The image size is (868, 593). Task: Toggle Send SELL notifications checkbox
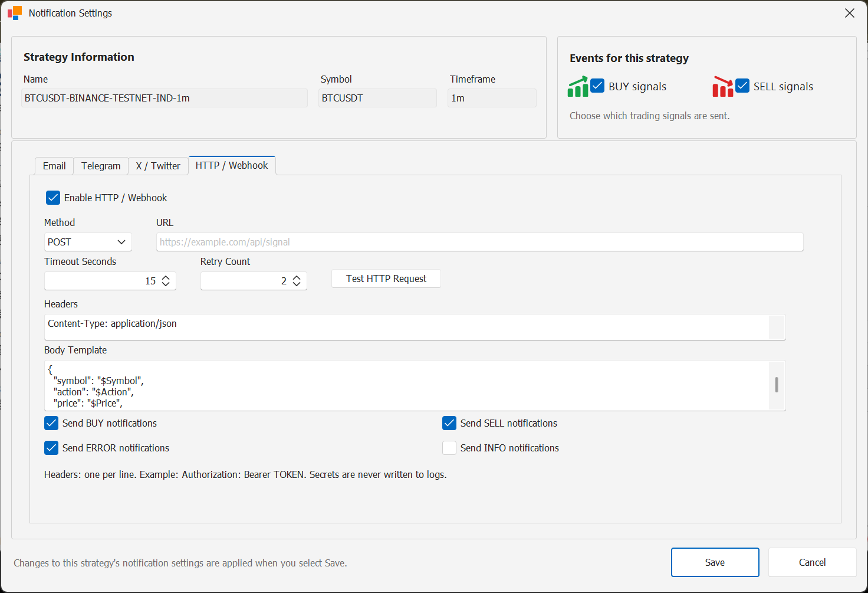coord(449,423)
